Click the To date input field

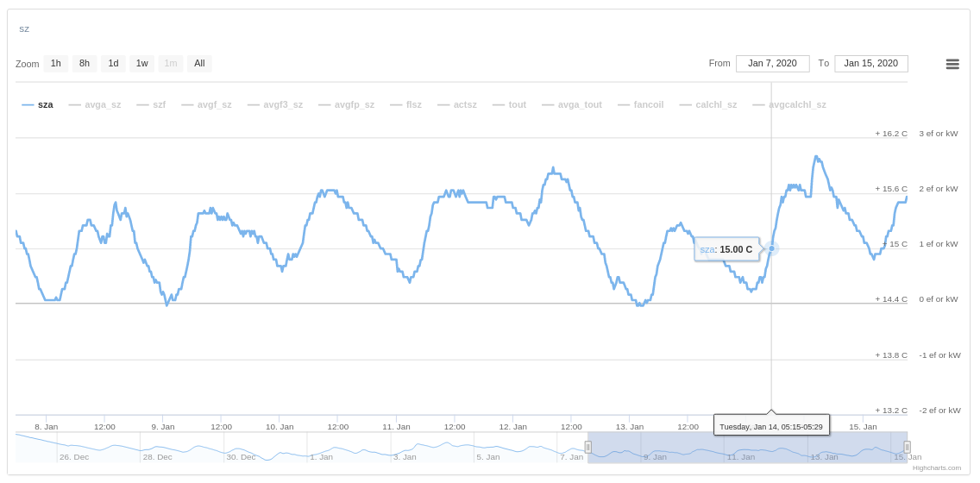point(871,63)
